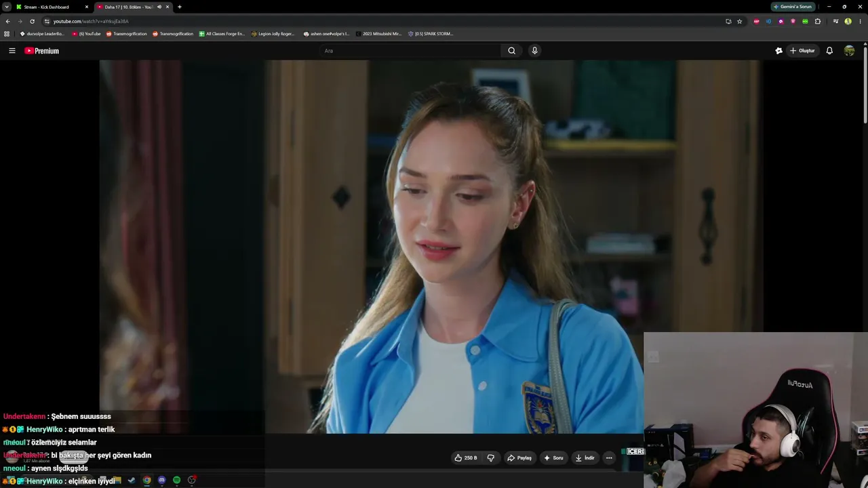This screenshot has width=868, height=488.
Task: Open the 2023 Mitsubishi Mir... bookmark
Action: [378, 34]
